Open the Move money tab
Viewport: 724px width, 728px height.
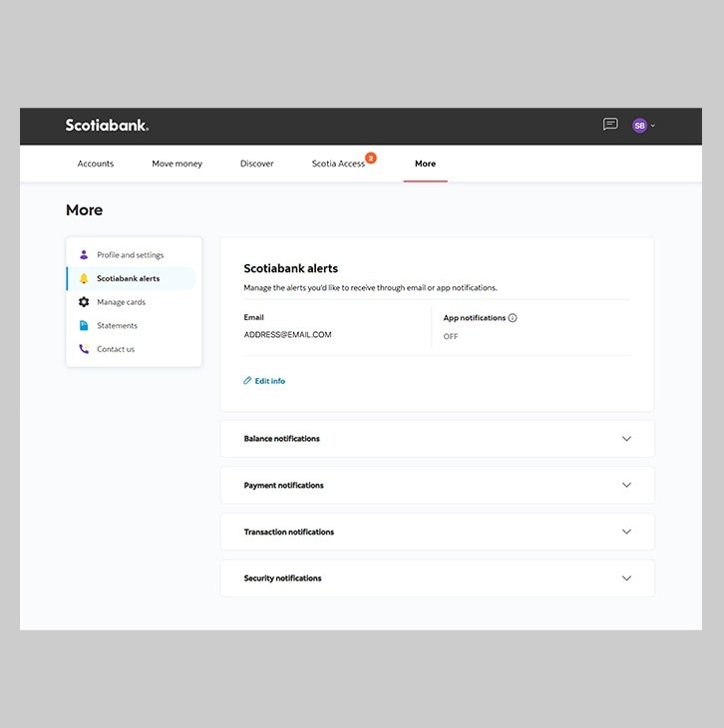(177, 164)
